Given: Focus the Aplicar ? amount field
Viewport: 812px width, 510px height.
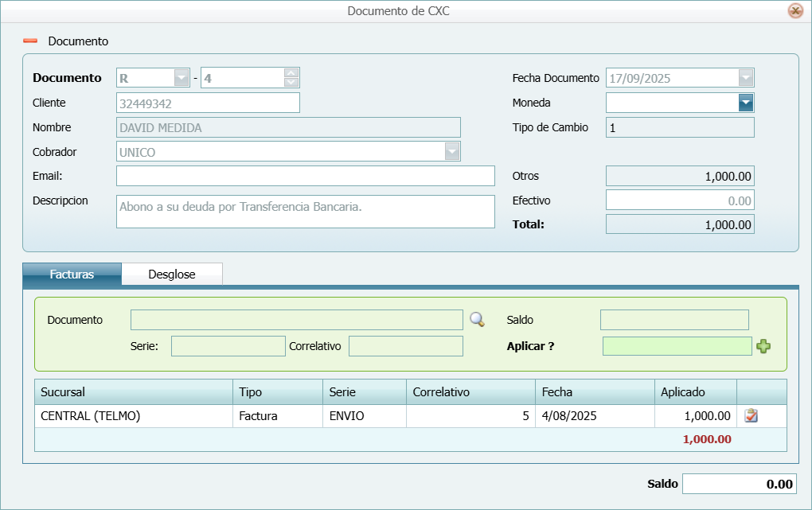Looking at the screenshot, I should [677, 346].
